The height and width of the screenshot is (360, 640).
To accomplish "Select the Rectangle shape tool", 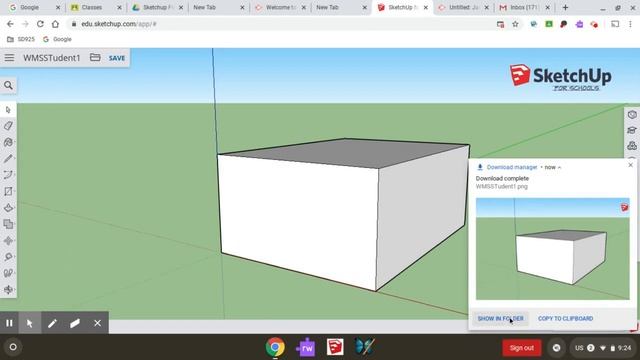I will click(8, 191).
